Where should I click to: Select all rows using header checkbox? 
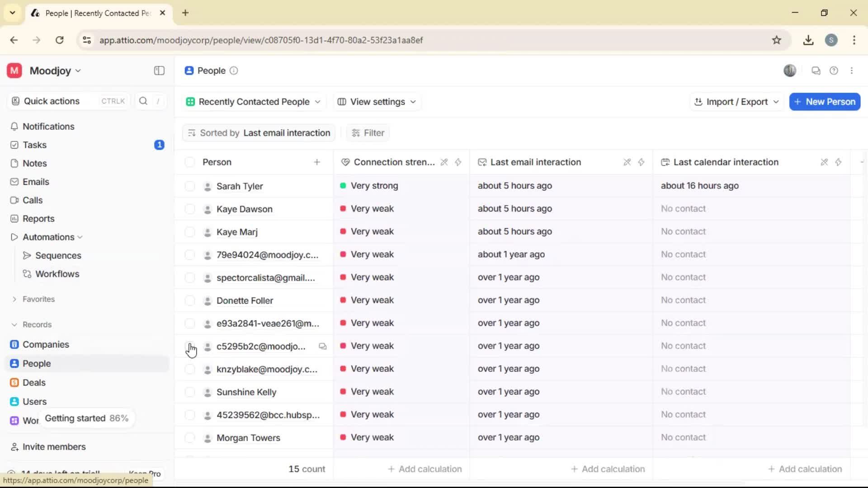click(189, 162)
